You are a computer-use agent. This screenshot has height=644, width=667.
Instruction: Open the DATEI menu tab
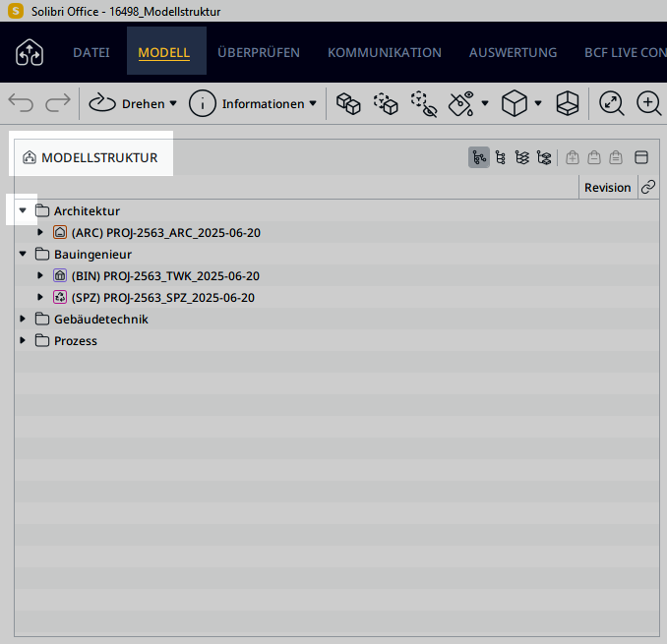pyautogui.click(x=91, y=52)
